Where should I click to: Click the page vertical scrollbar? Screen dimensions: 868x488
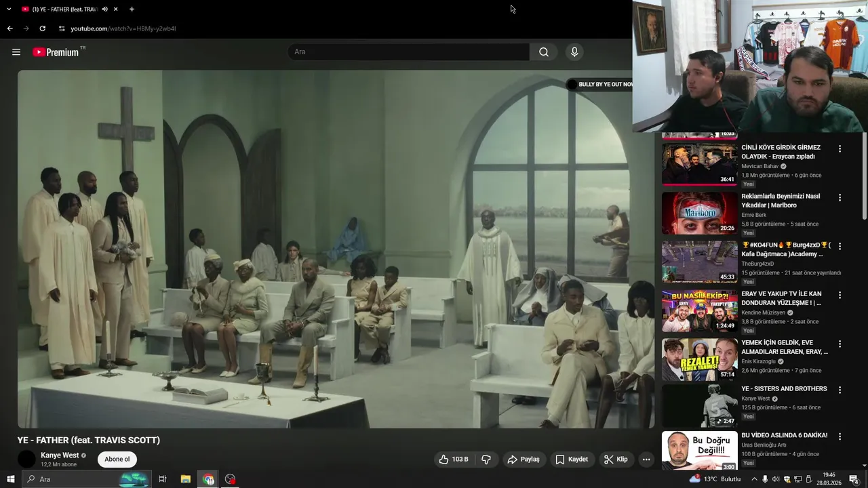coord(864,176)
